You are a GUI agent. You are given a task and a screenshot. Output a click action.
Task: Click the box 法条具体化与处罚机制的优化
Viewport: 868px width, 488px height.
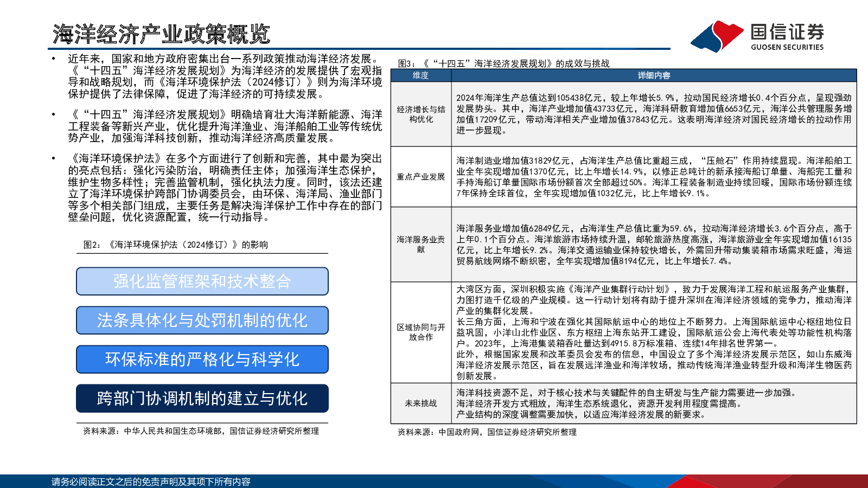click(202, 320)
